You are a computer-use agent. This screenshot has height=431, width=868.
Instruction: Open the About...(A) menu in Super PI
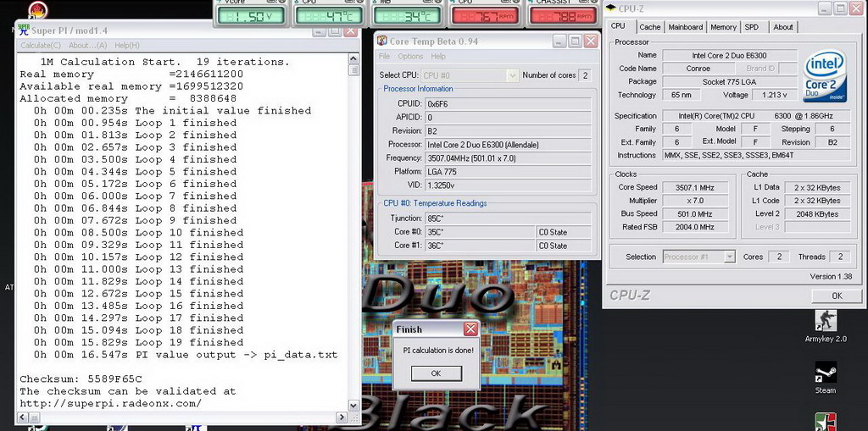click(87, 46)
